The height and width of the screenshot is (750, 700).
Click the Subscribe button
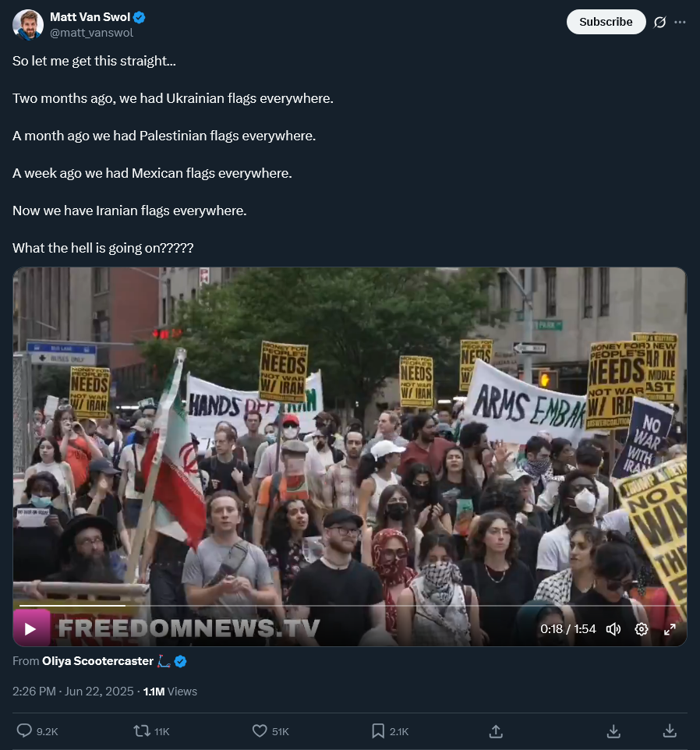click(x=606, y=22)
